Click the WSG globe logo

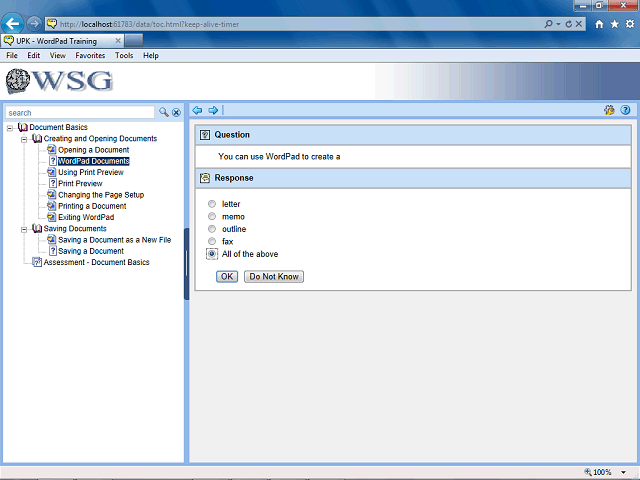pyautogui.click(x=18, y=81)
